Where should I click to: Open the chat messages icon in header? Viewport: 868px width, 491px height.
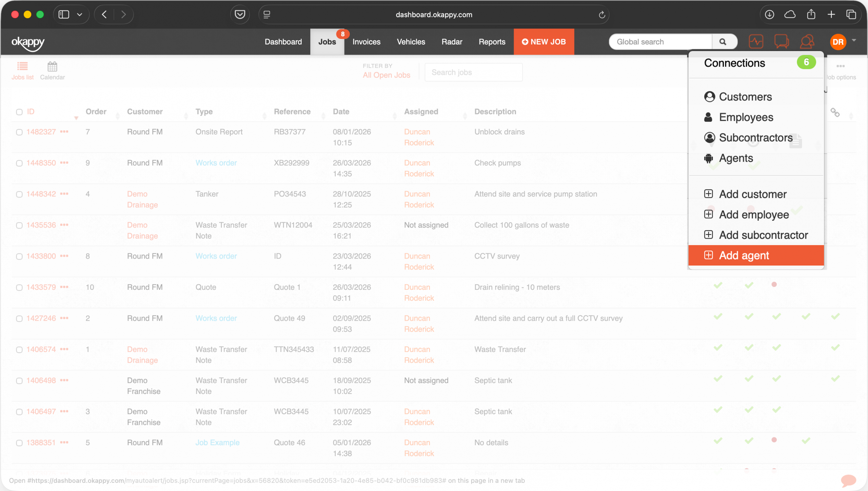tap(782, 42)
